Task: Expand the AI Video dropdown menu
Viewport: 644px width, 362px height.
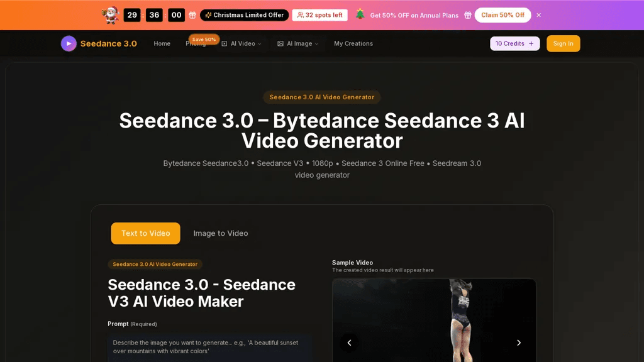Action: (x=241, y=43)
